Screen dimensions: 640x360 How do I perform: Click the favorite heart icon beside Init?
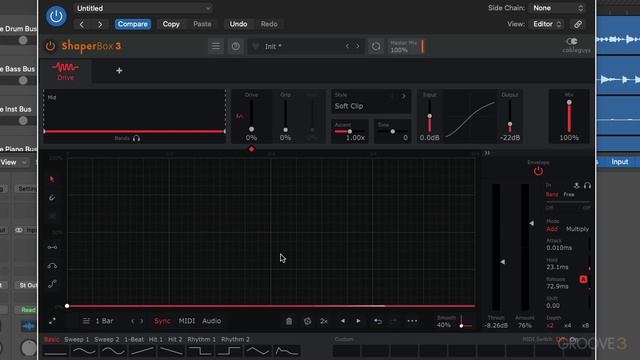point(256,47)
